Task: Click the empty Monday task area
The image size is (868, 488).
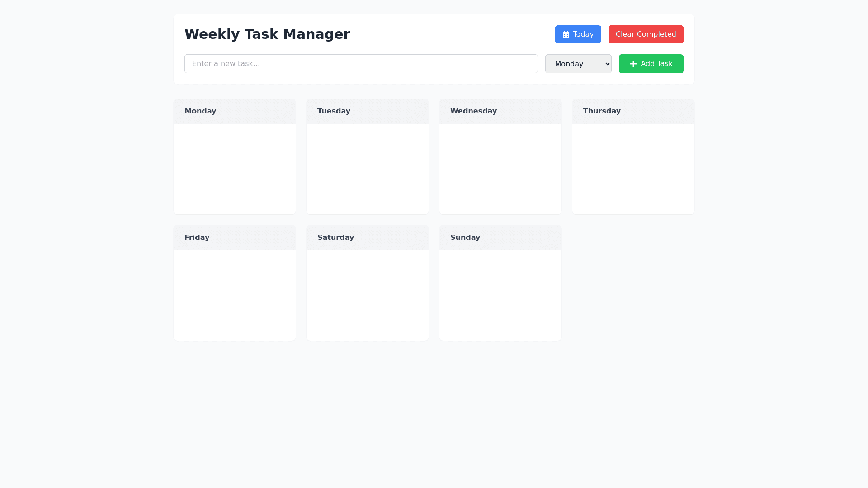Action: tap(234, 168)
